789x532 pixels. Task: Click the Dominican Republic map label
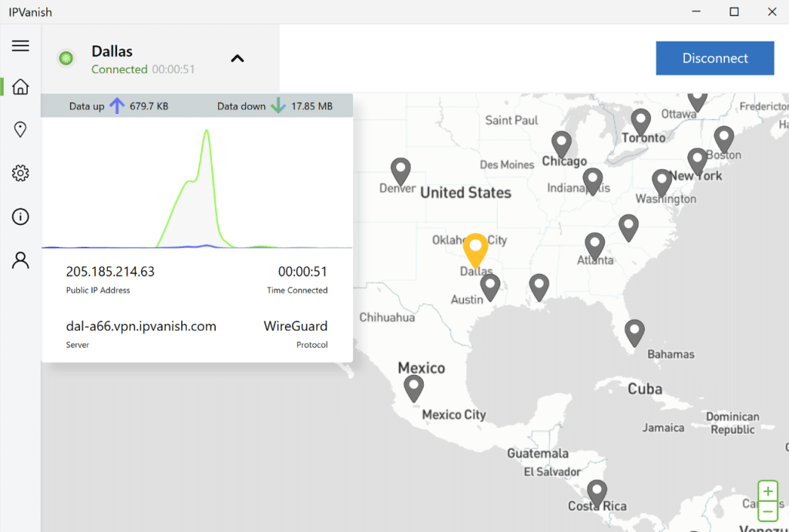[732, 423]
